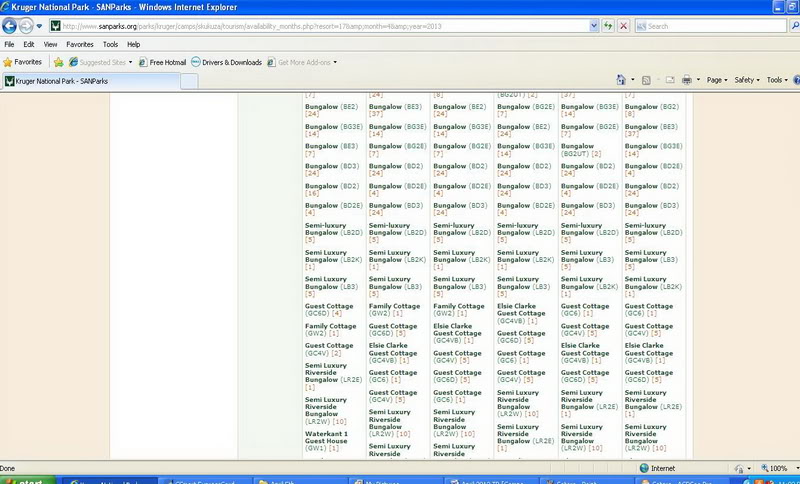Click the Suggested Sites icon
800x484 pixels.
click(x=73, y=62)
